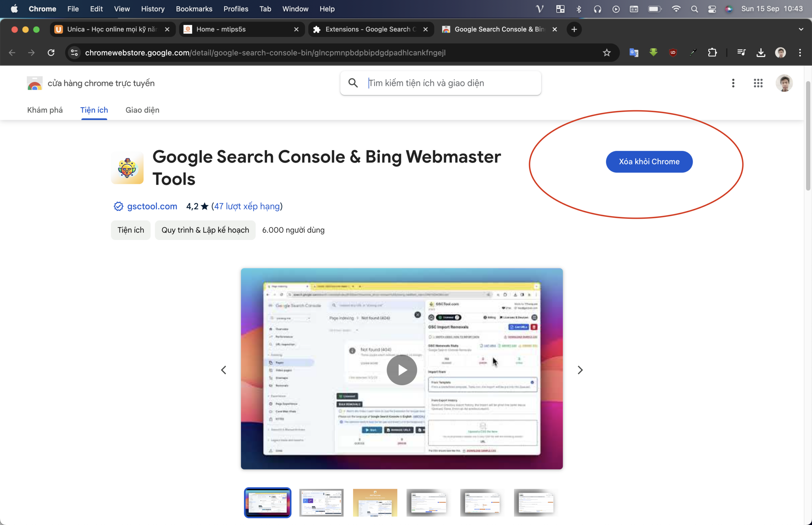Screen dimensions: 812x525
Task: Open web store more options menu
Action: [733, 83]
